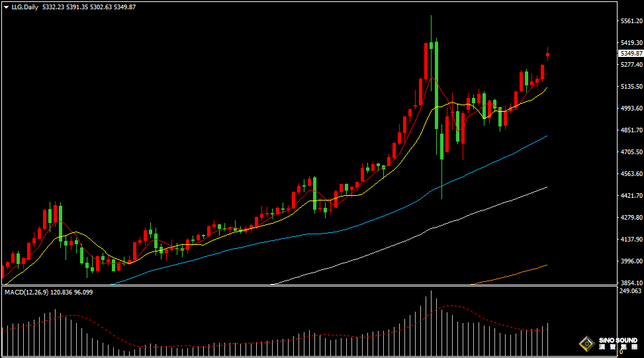The width and height of the screenshot is (644, 358).
Task: Select the orange moving average line
Action: pos(509,275)
